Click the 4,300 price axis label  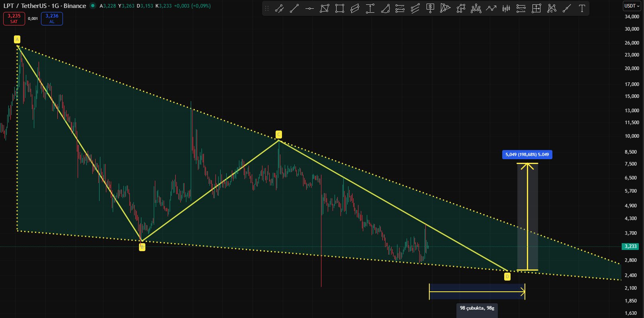pyautogui.click(x=631, y=219)
